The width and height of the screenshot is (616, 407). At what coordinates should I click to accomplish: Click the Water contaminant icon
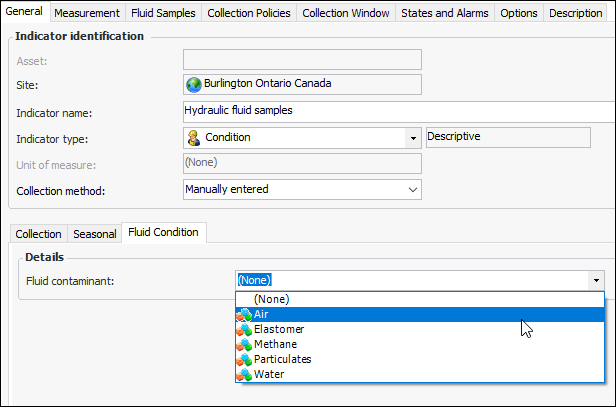tap(245, 374)
